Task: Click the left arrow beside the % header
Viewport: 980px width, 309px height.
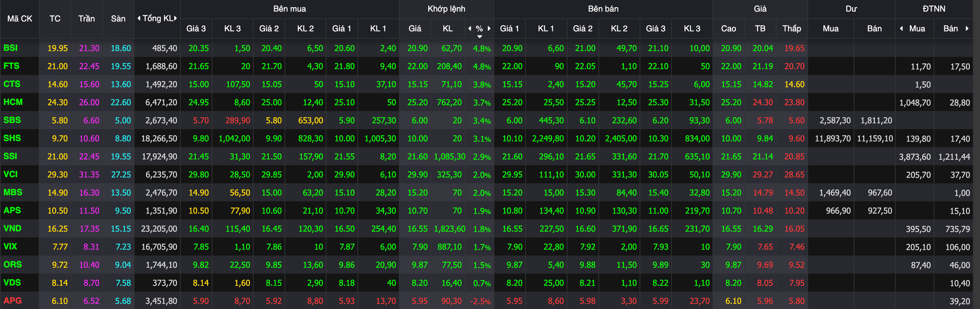Action: 470,29
